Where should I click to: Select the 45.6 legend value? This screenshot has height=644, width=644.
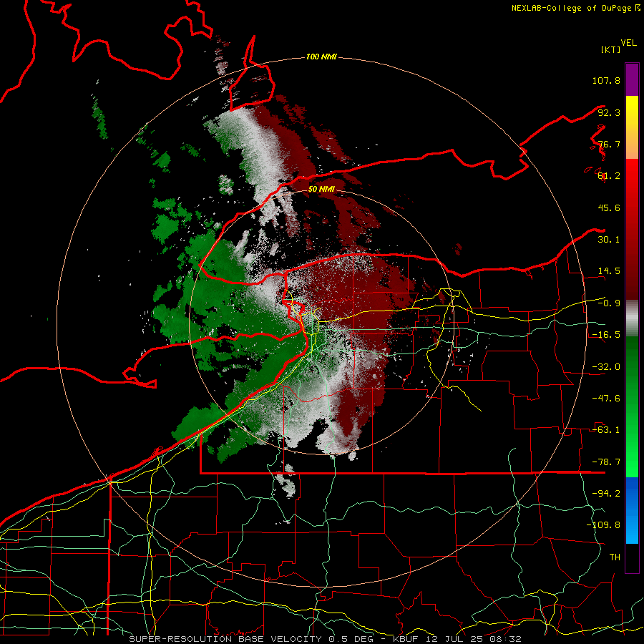tap(609, 208)
